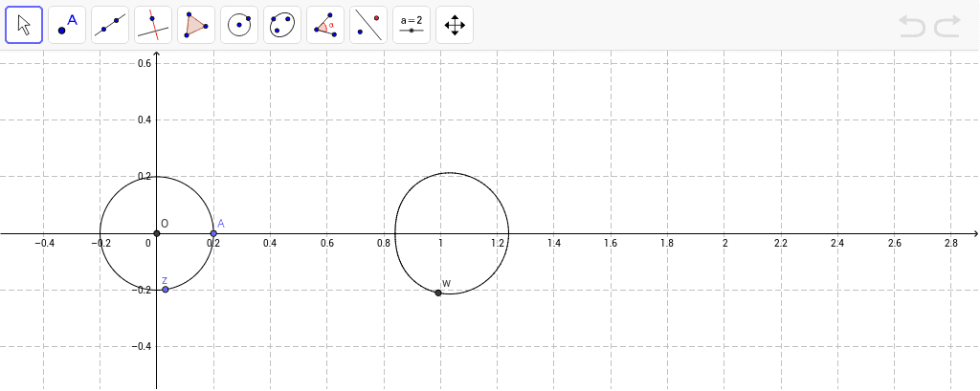Activate the Polygon tool
Viewport: 980px width, 391px height.
(x=196, y=25)
